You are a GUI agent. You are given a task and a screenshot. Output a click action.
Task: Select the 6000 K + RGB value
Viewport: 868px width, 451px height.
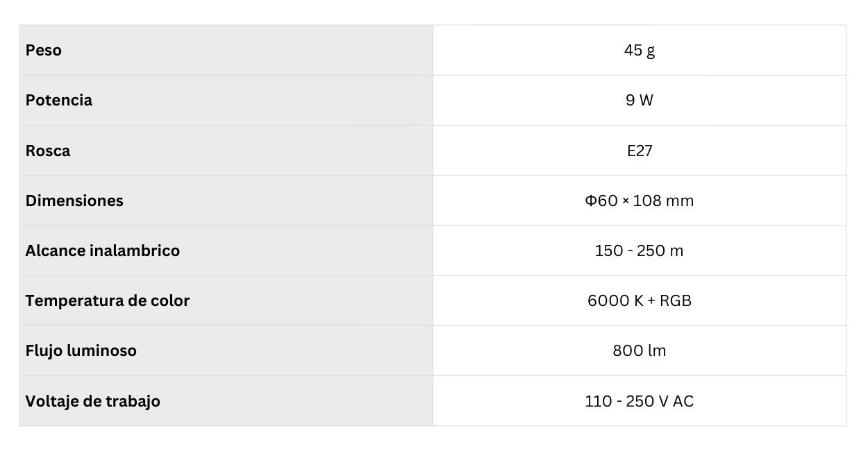[639, 300]
